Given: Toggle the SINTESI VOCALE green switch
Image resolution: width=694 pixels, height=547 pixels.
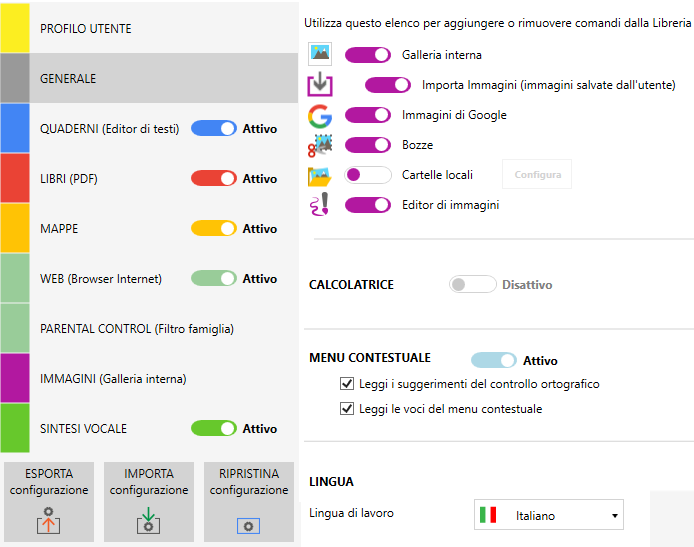Looking at the screenshot, I should (x=214, y=428).
